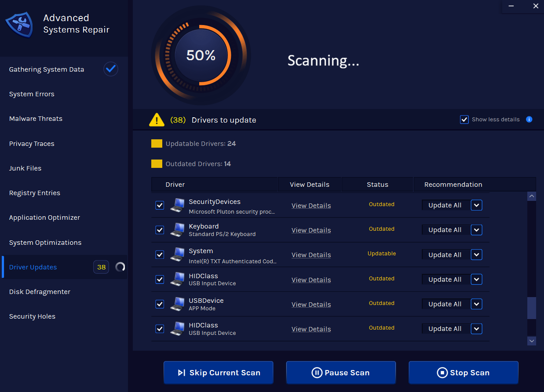The image size is (544, 392).
Task: Go to Privacy Traces
Action: tap(32, 144)
